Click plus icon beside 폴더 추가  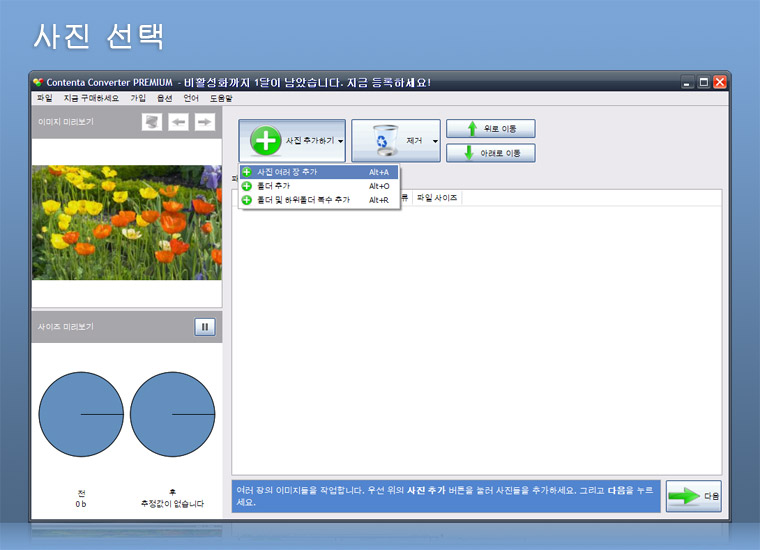point(247,186)
